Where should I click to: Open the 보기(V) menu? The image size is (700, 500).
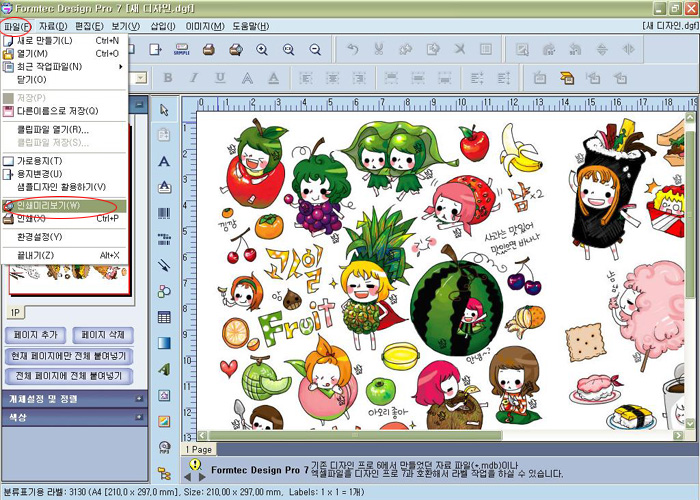click(x=125, y=26)
